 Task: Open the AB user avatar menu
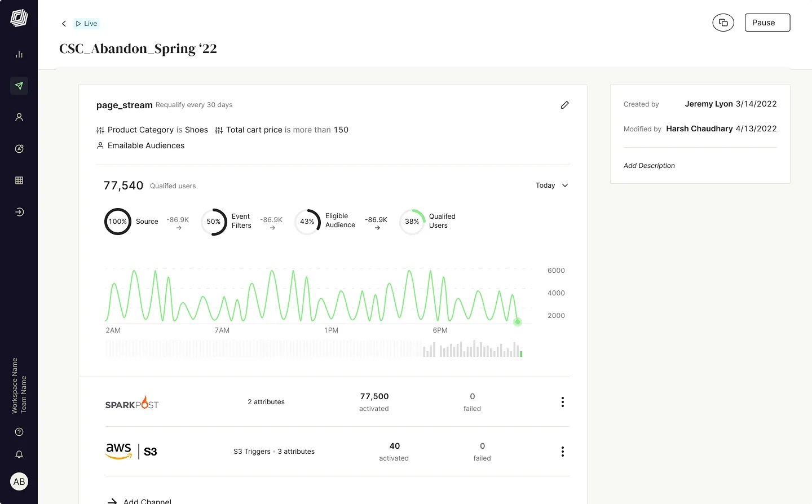point(19,481)
